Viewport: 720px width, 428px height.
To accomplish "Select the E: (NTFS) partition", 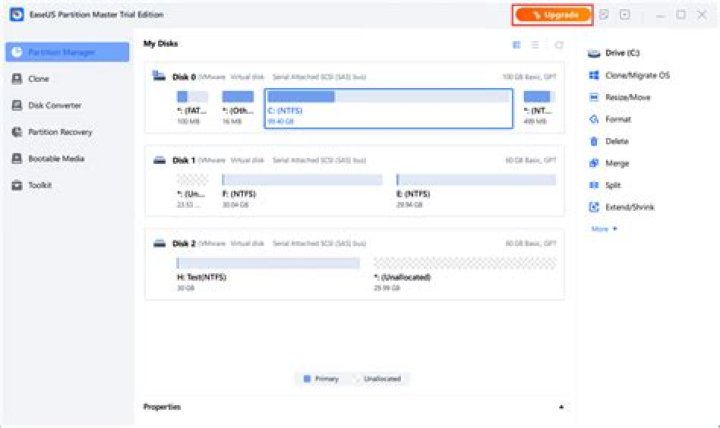I will pos(476,191).
